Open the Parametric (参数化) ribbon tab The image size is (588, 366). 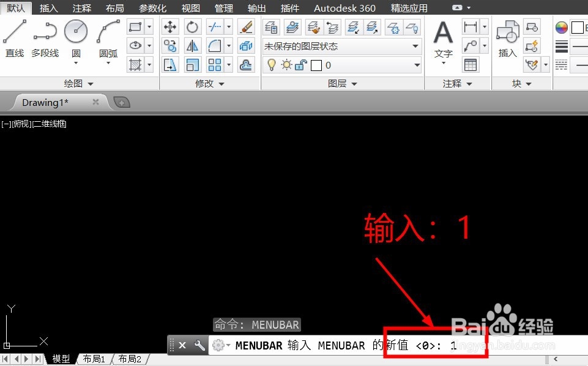coord(152,8)
